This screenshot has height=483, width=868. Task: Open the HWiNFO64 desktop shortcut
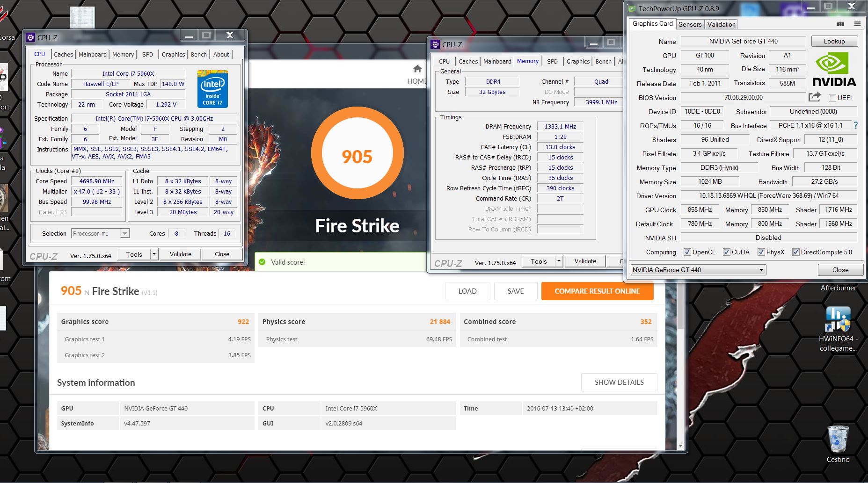(838, 329)
